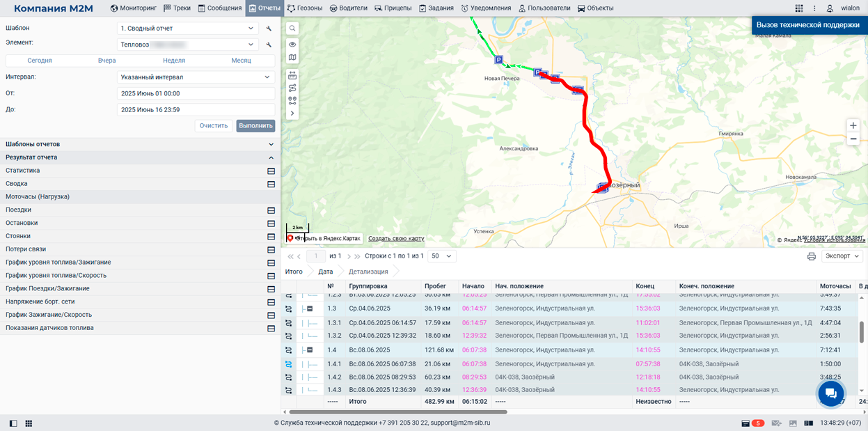
Task: Open the support chat bubble
Action: click(x=830, y=394)
